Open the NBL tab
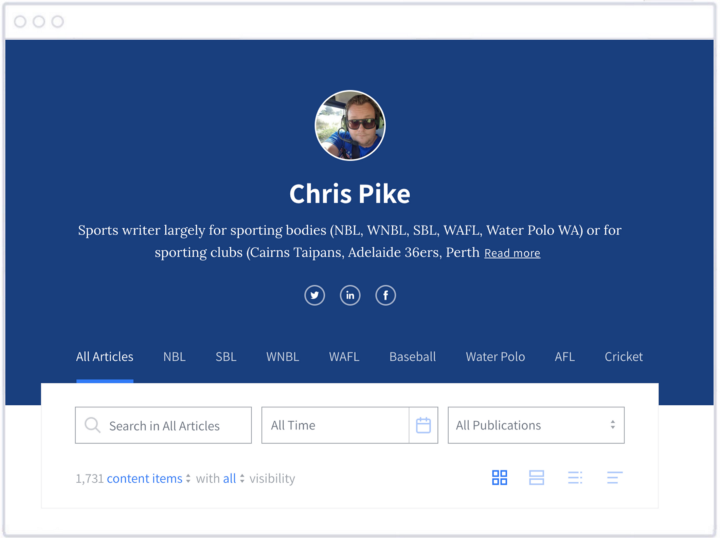 pyautogui.click(x=174, y=357)
